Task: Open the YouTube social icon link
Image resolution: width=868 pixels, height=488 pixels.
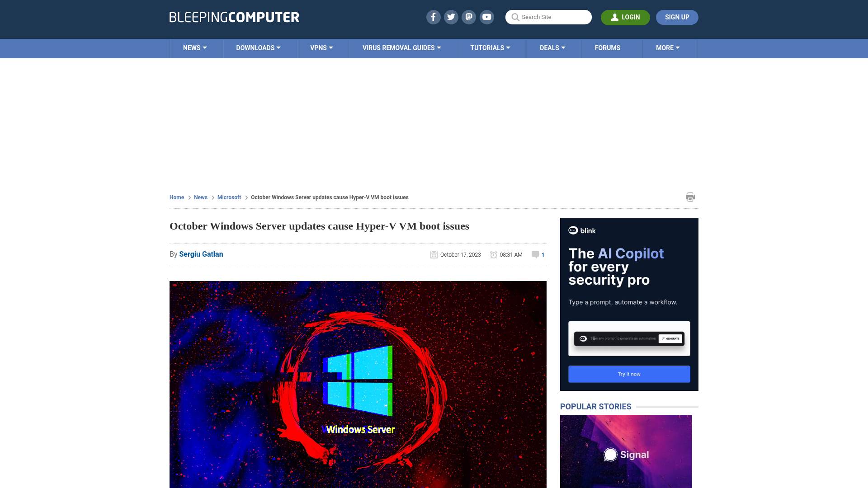Action: tap(486, 17)
